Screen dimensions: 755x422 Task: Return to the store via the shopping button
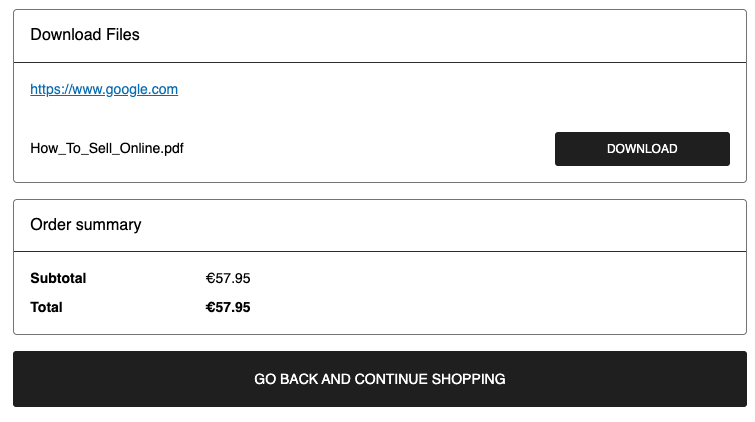click(379, 379)
